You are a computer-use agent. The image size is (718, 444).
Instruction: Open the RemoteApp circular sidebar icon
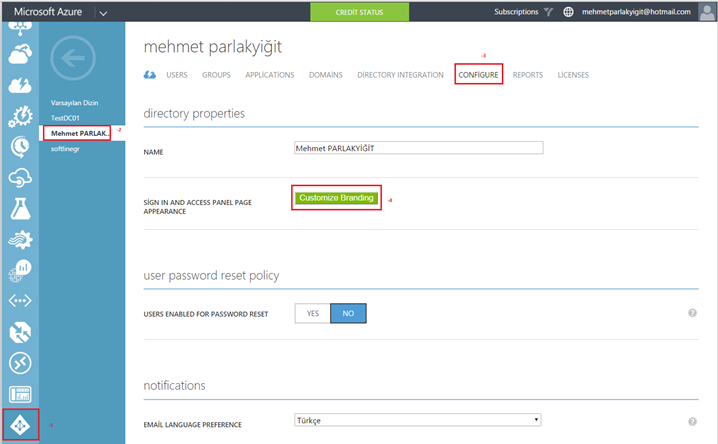[20, 363]
